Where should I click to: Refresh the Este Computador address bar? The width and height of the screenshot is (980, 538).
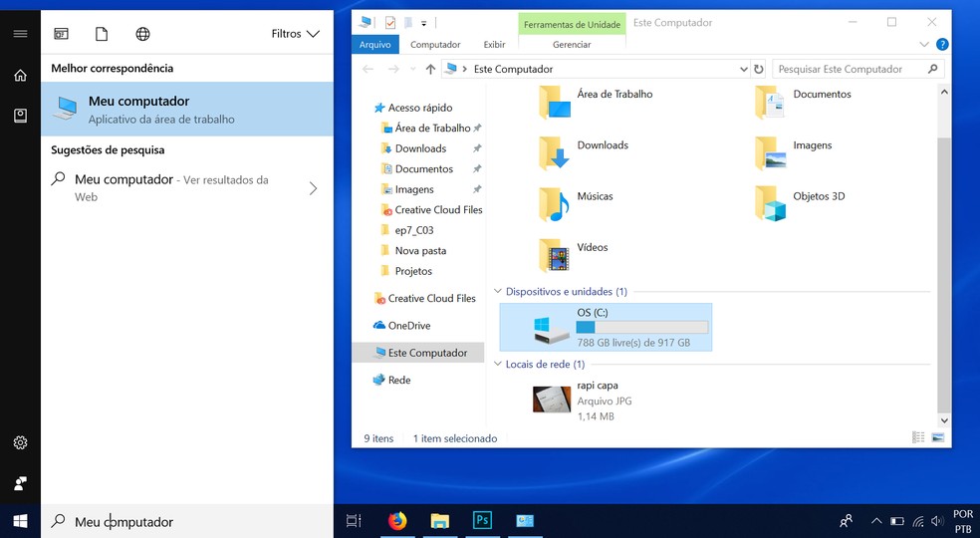point(759,70)
